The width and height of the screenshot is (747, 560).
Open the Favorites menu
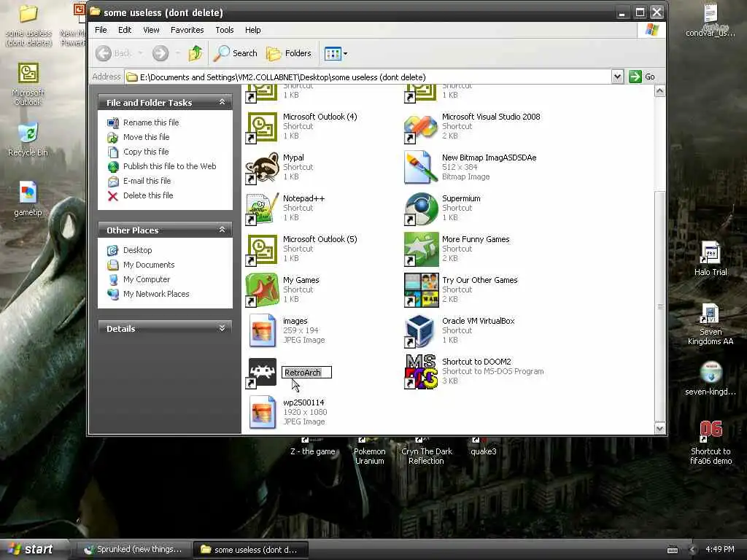(187, 30)
